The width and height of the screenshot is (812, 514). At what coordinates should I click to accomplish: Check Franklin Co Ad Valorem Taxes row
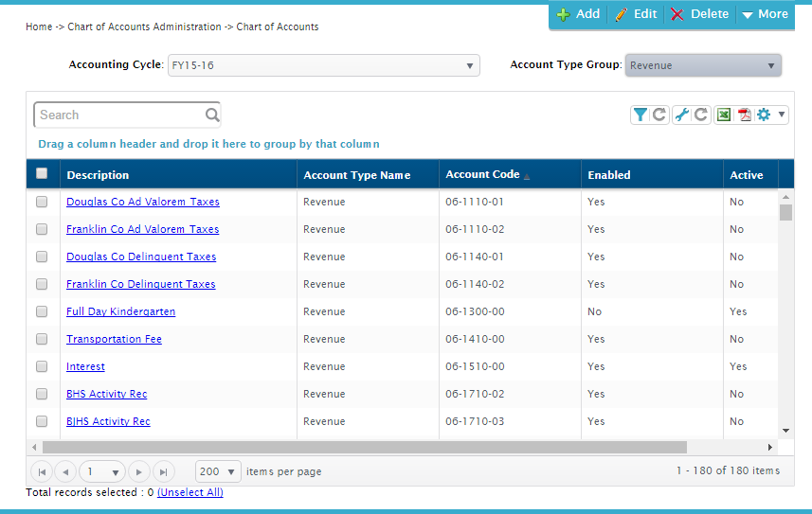click(42, 229)
